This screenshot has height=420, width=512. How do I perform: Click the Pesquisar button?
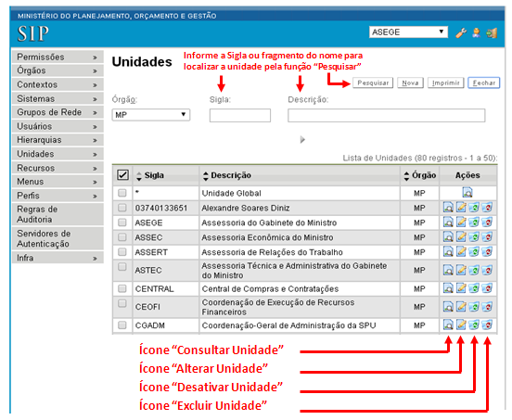373,83
